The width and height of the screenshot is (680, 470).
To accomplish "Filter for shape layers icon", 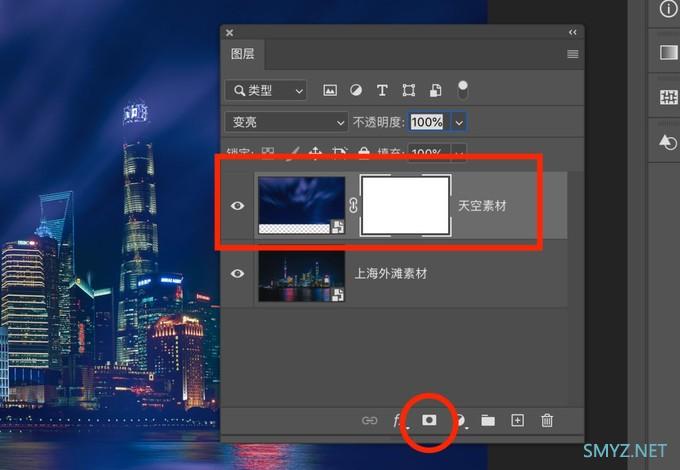I will [409, 91].
